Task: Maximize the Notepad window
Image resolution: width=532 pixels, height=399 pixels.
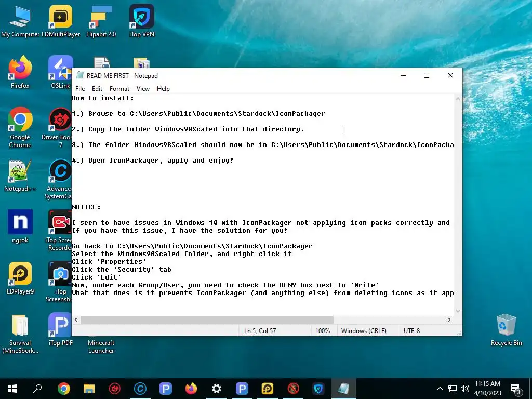Action: 427,75
